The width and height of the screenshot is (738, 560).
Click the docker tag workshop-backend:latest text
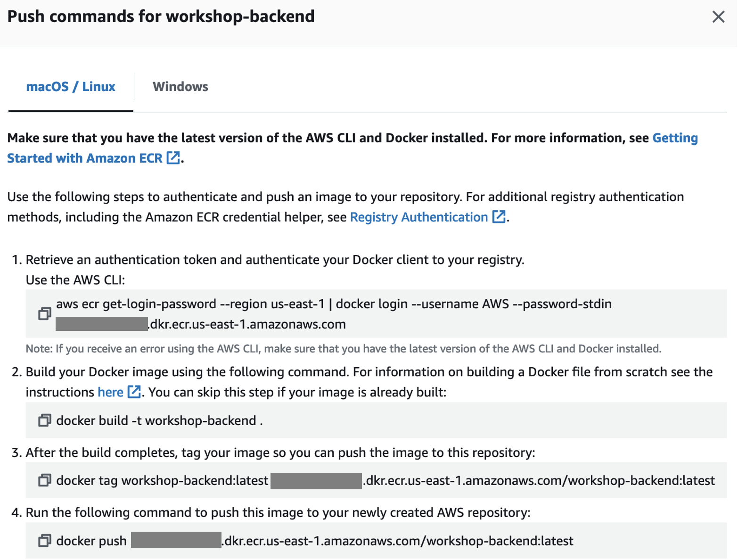(x=162, y=480)
